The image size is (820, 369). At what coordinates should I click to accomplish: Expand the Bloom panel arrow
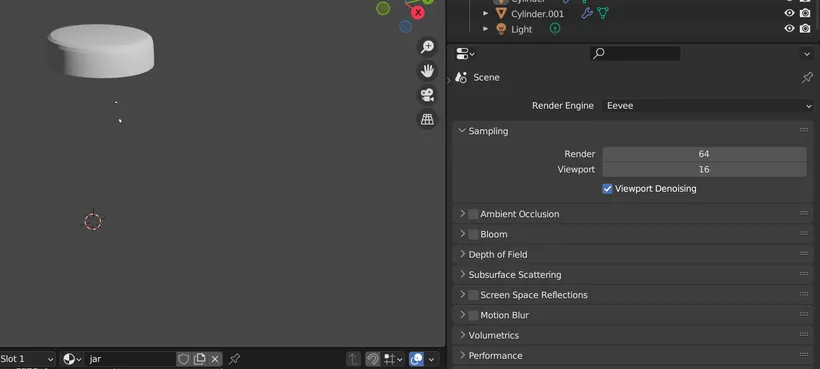pos(462,234)
